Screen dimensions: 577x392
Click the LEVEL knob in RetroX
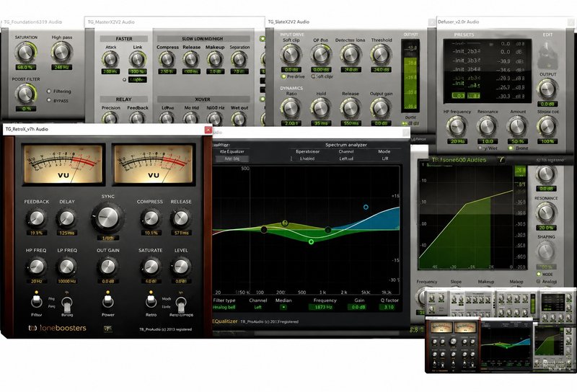181,266
